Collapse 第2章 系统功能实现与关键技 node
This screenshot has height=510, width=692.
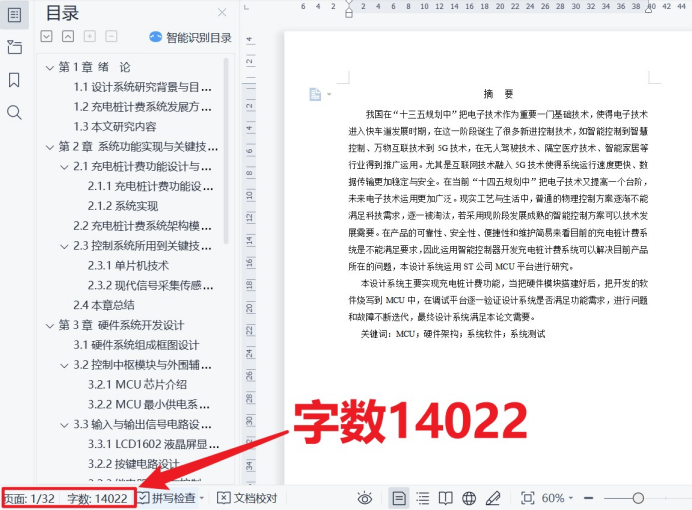click(49, 147)
